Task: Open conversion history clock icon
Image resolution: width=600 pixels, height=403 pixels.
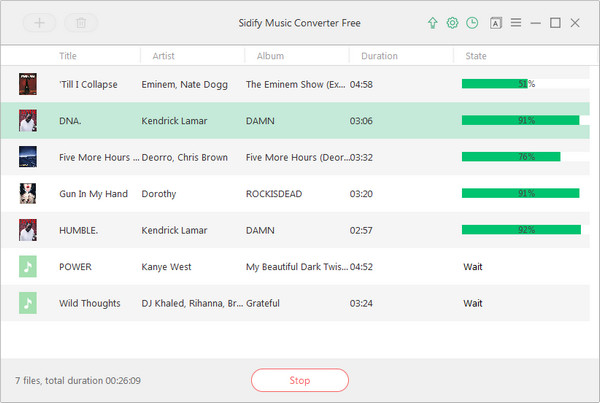Action: click(472, 23)
